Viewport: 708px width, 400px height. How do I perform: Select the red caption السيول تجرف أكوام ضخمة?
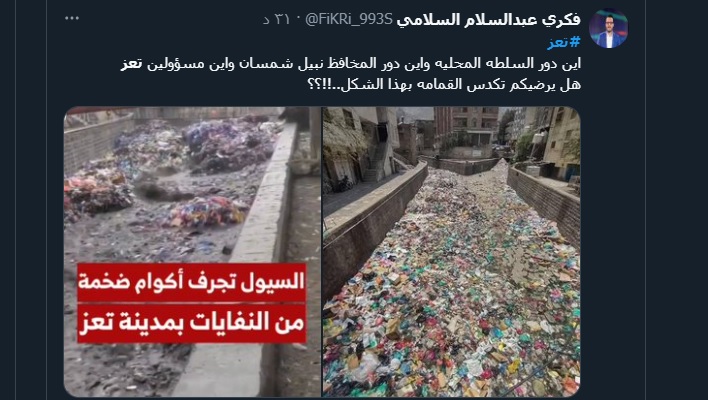tap(191, 282)
